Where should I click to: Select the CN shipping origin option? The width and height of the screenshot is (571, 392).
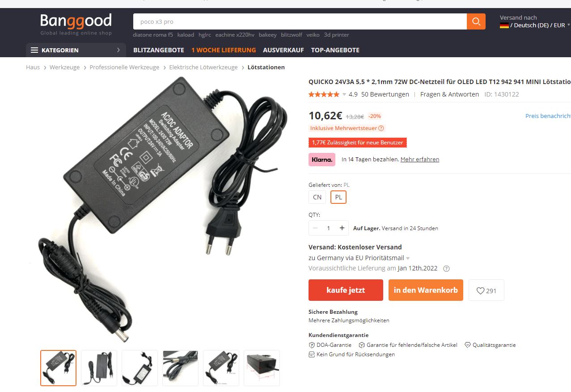317,197
